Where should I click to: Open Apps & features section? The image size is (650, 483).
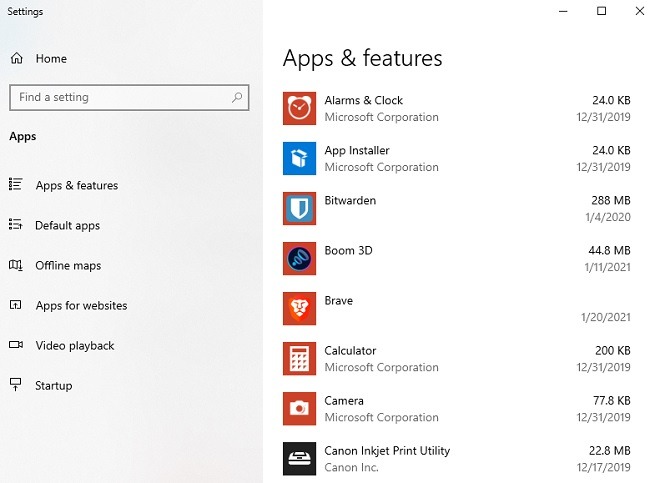(x=77, y=185)
